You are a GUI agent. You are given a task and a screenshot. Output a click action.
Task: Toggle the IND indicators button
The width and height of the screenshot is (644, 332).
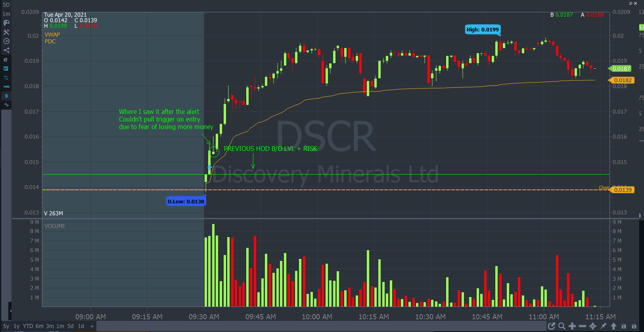coord(6,87)
